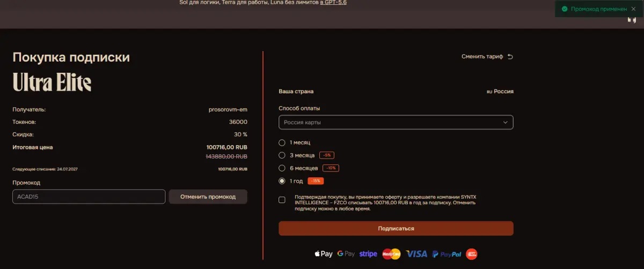Screen dimensions: 644x269
Task: Click the Промокод применен notification text
Action: [599, 9]
